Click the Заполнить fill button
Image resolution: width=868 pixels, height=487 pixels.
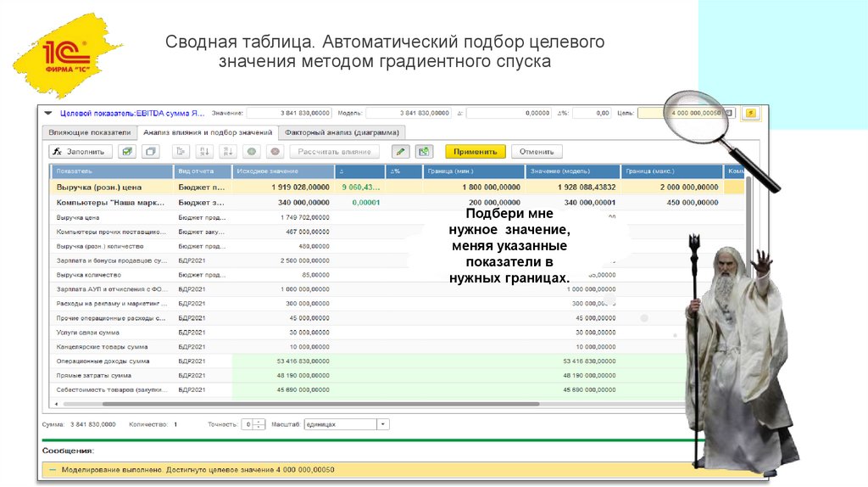[81, 152]
